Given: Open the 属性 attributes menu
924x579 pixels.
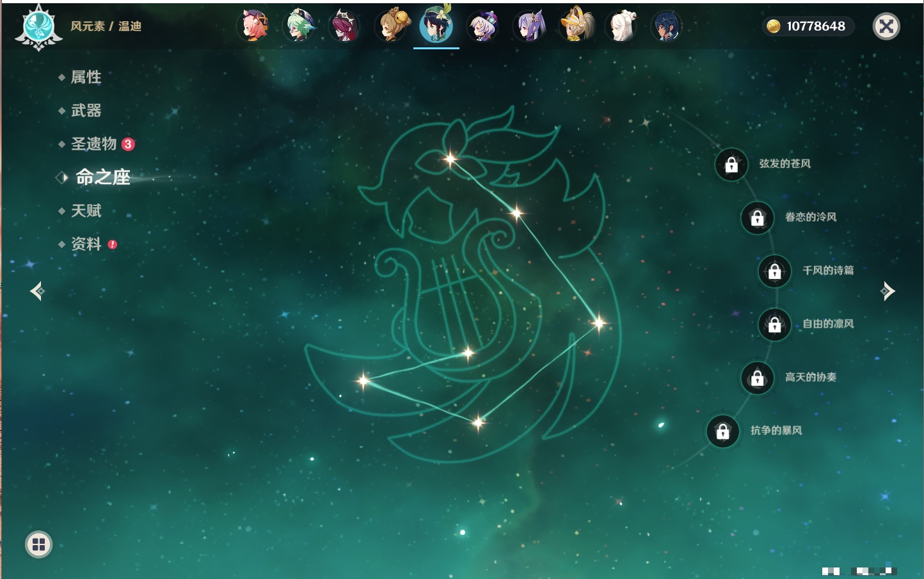Looking at the screenshot, I should coord(86,77).
